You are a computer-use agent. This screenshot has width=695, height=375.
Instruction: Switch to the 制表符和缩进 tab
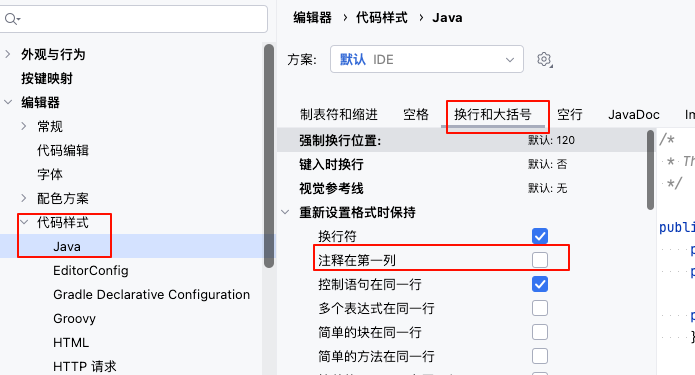point(339,114)
